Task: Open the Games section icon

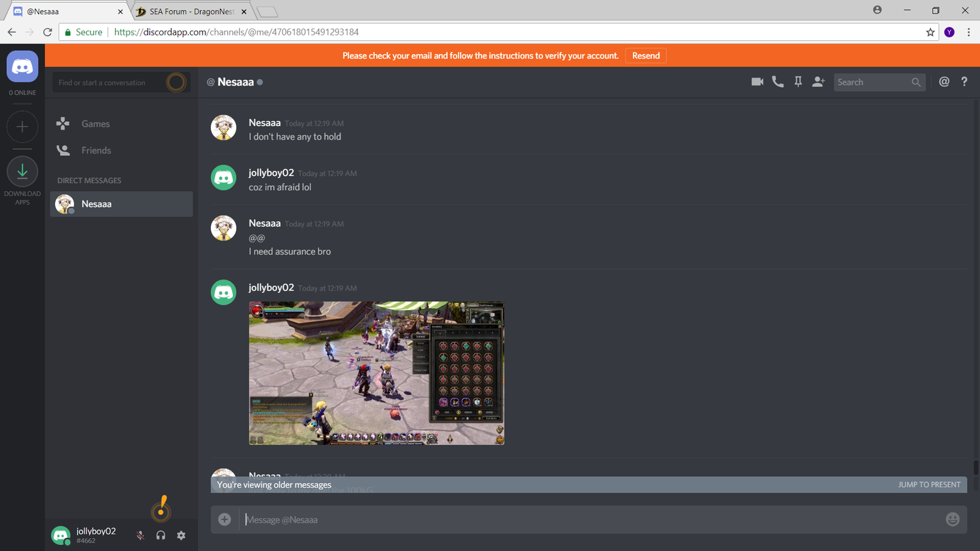Action: 63,124
